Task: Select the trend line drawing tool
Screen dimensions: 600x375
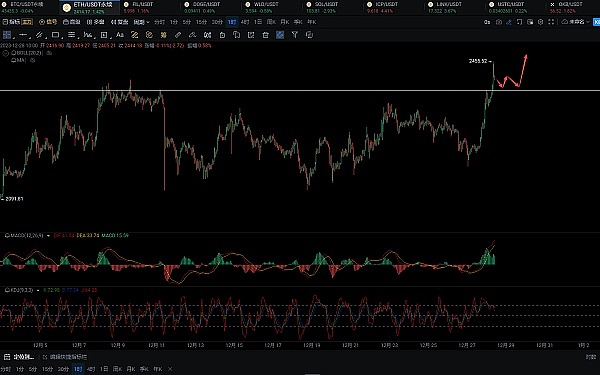Action: [x=39, y=35]
